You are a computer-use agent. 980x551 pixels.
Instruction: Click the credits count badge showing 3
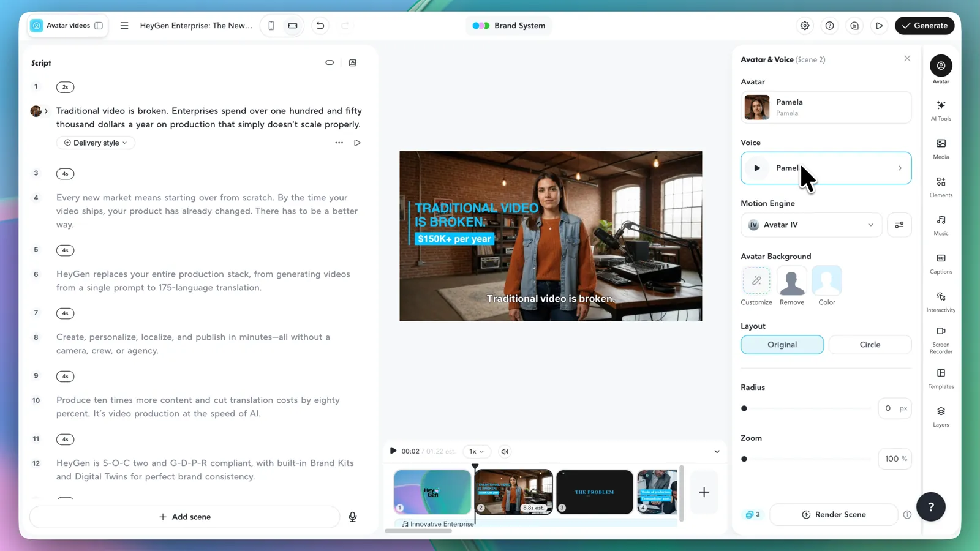tap(753, 515)
